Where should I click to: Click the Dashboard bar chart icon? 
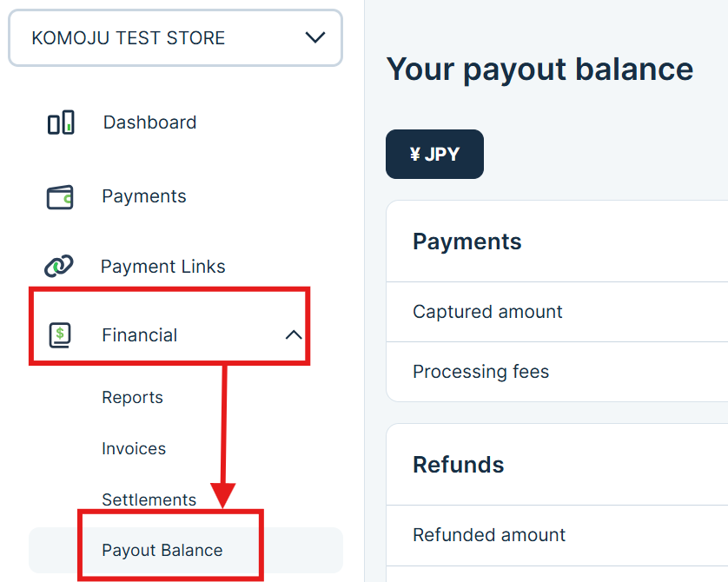[61, 122]
